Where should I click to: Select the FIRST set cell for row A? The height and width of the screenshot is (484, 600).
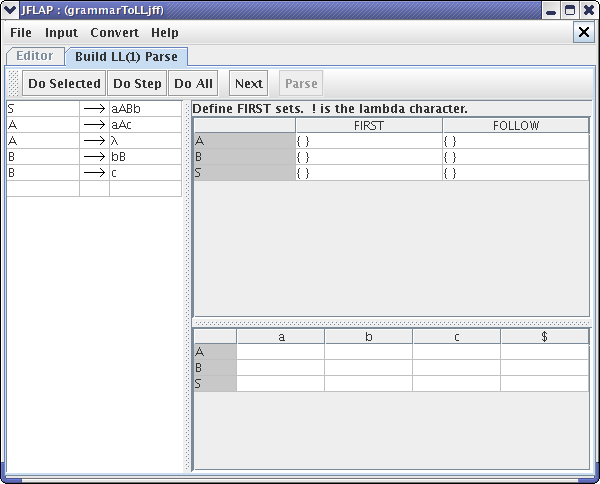(x=369, y=141)
